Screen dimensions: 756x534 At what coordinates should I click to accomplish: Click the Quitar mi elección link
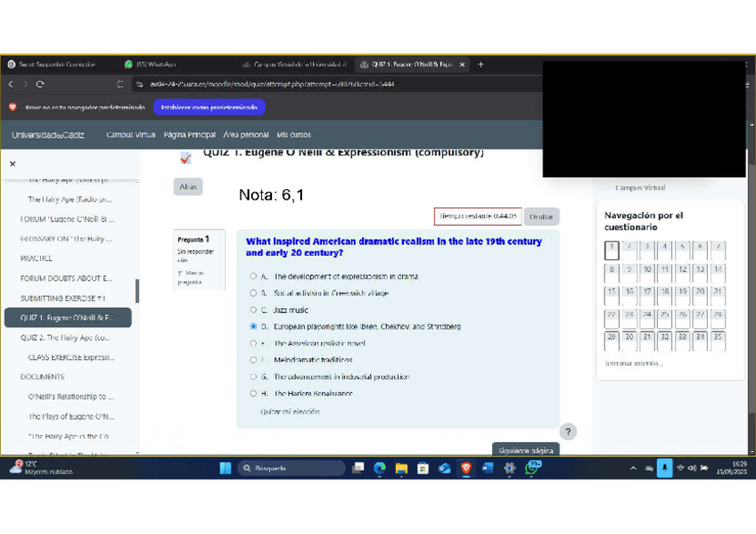(x=290, y=412)
